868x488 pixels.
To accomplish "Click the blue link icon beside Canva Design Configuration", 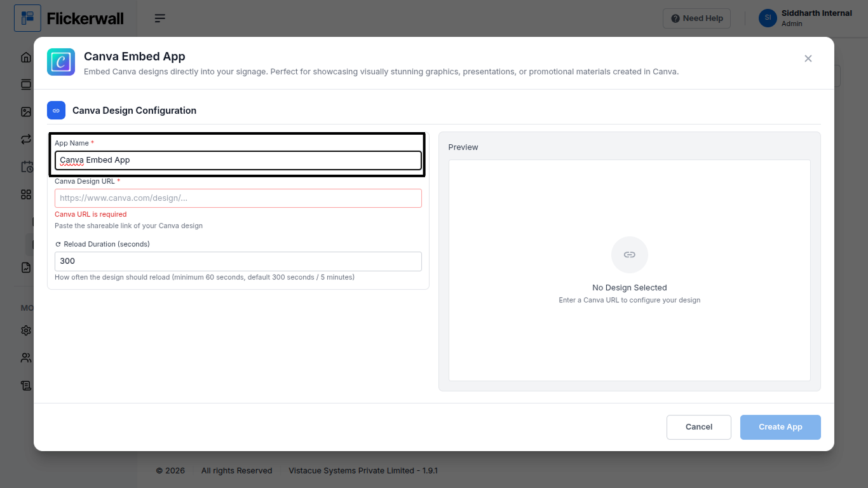I will 56,110.
